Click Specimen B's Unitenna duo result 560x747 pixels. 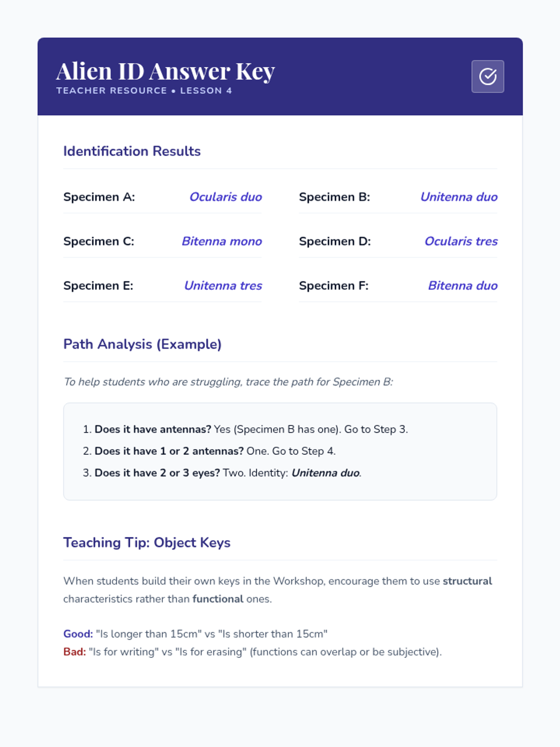click(x=459, y=197)
